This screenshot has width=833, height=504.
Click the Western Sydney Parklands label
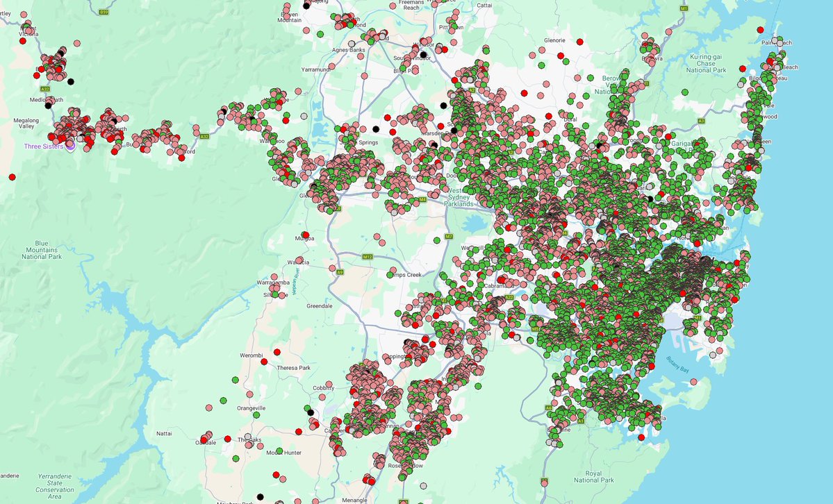click(459, 199)
